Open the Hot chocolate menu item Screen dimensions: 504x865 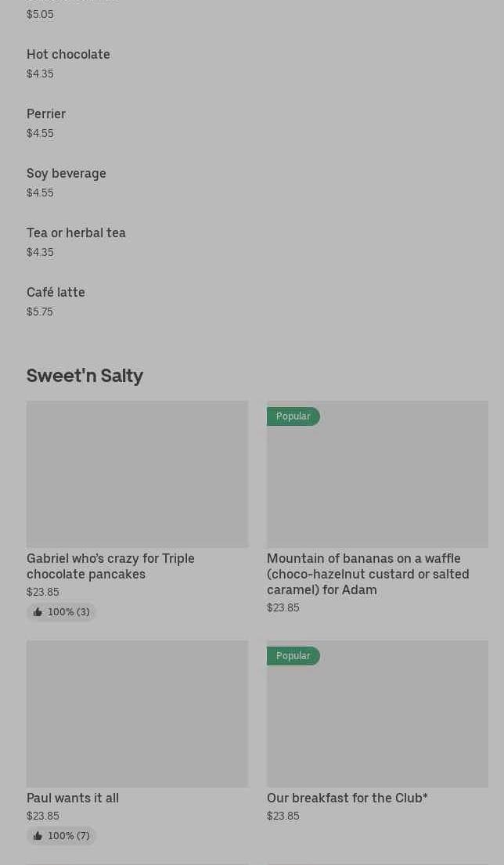(68, 55)
